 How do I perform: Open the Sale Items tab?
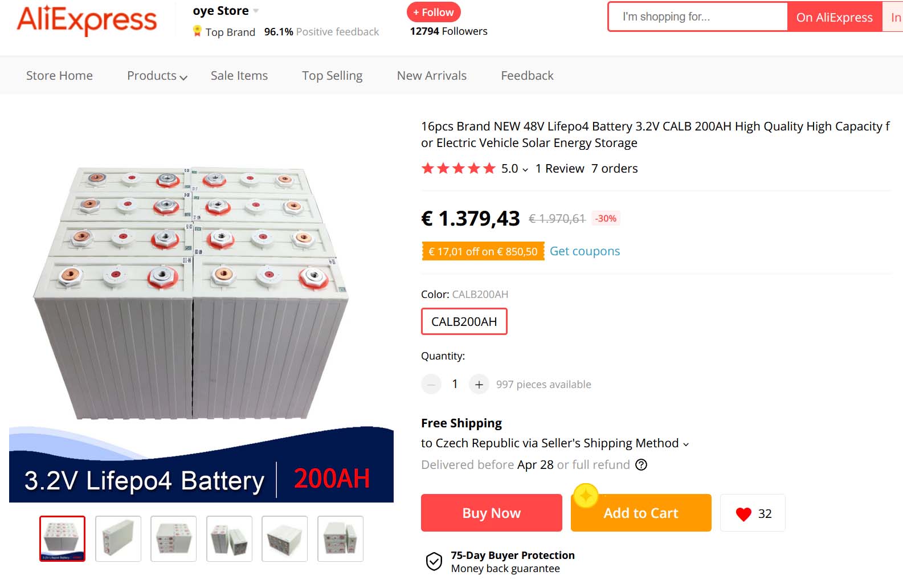[239, 76]
